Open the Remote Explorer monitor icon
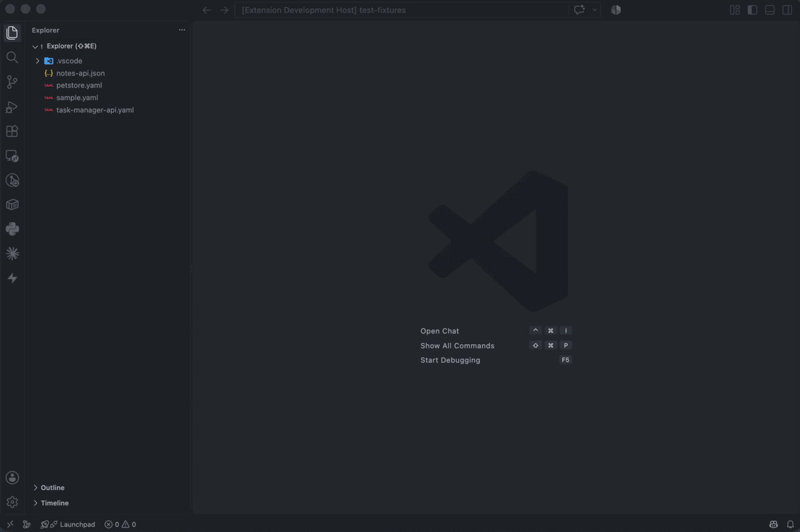800x532 pixels. point(12,155)
